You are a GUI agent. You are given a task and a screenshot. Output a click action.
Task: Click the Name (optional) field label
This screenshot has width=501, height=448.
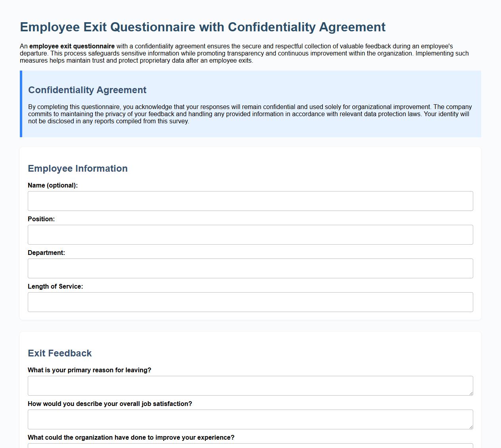[x=53, y=185]
